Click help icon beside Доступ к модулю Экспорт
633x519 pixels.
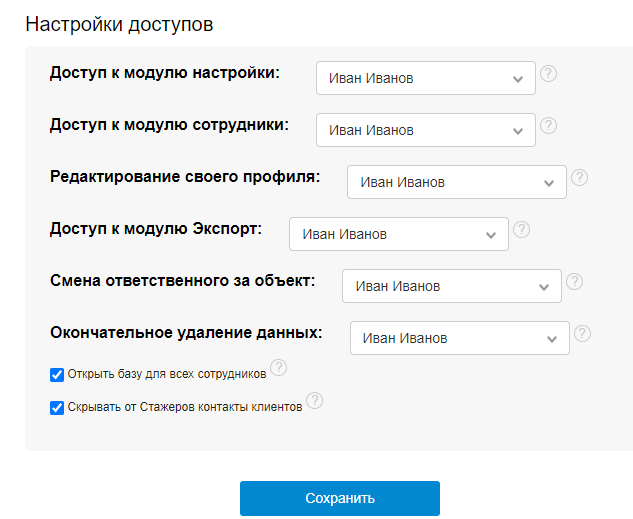(x=521, y=230)
